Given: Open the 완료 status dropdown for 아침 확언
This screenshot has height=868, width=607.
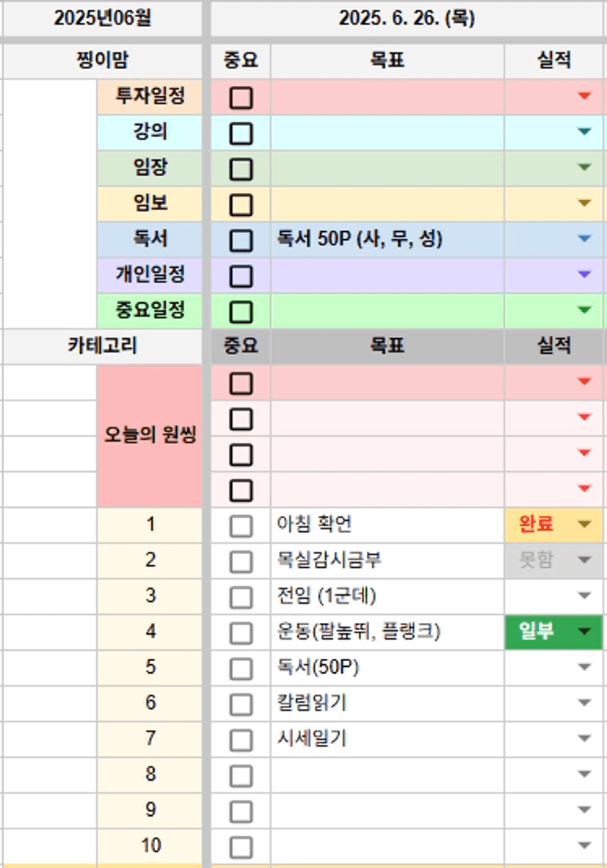Looking at the screenshot, I should (x=584, y=525).
